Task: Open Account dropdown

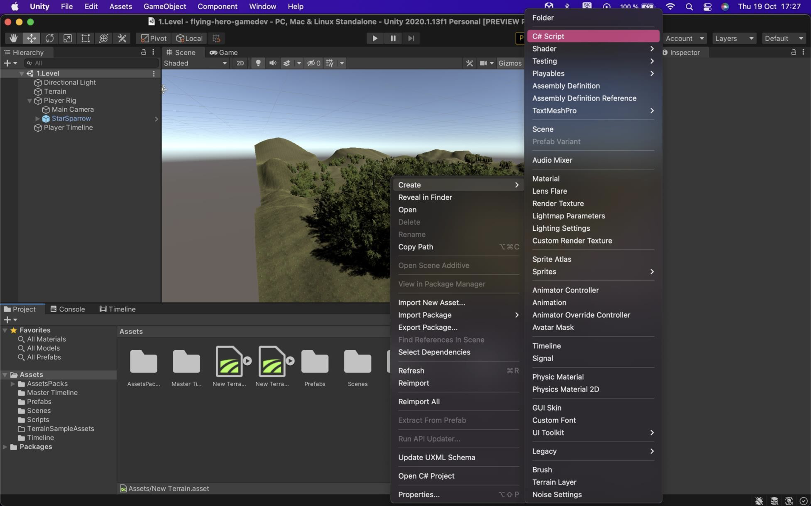Action: 685,38
